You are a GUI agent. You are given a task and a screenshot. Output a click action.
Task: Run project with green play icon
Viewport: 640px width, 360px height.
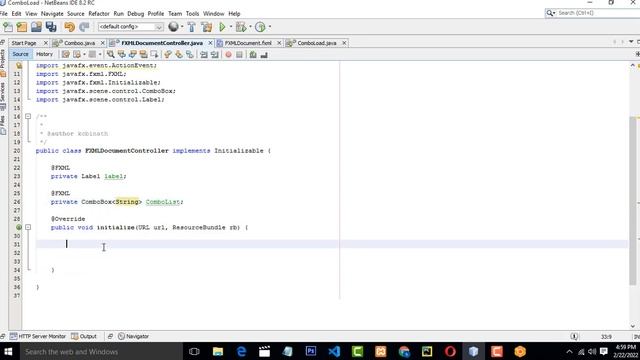(x=222, y=27)
